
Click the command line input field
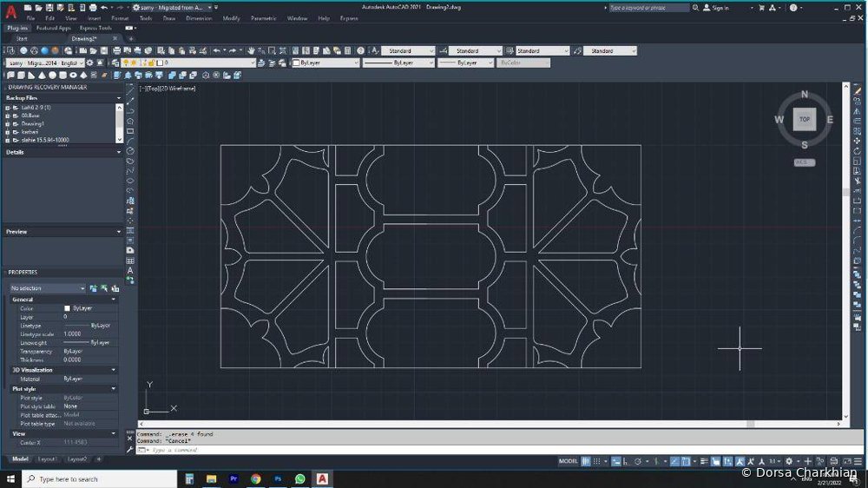(498, 450)
